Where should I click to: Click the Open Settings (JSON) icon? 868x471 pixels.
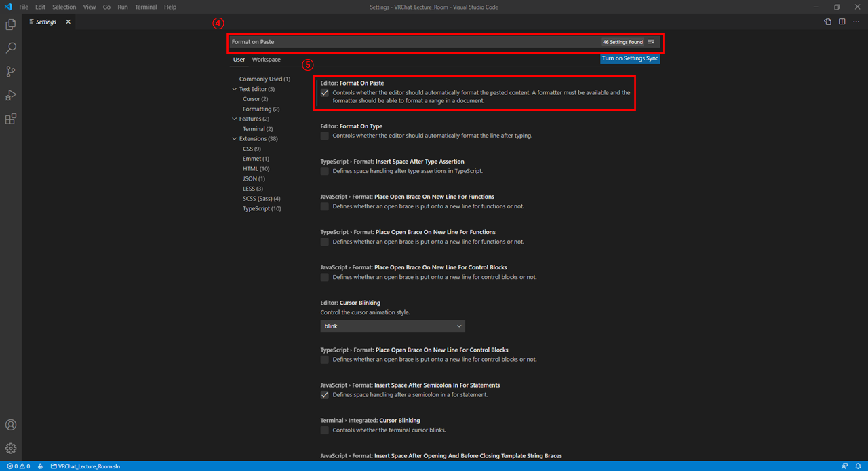pyautogui.click(x=828, y=22)
